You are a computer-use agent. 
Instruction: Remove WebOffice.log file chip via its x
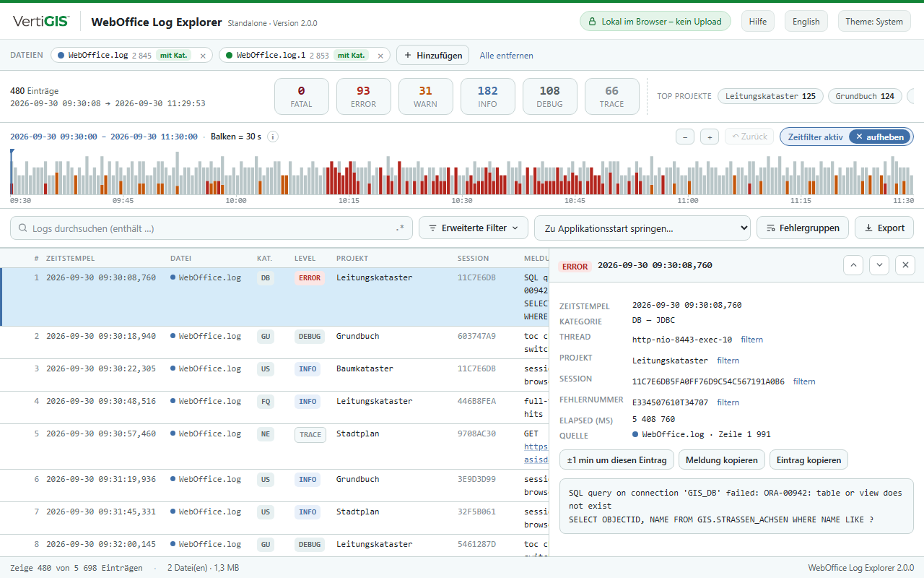[x=203, y=56]
